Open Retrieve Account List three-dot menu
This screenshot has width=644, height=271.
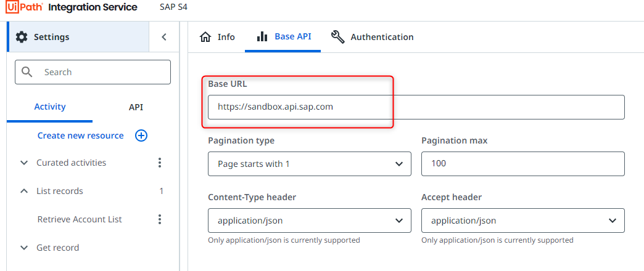pos(160,219)
